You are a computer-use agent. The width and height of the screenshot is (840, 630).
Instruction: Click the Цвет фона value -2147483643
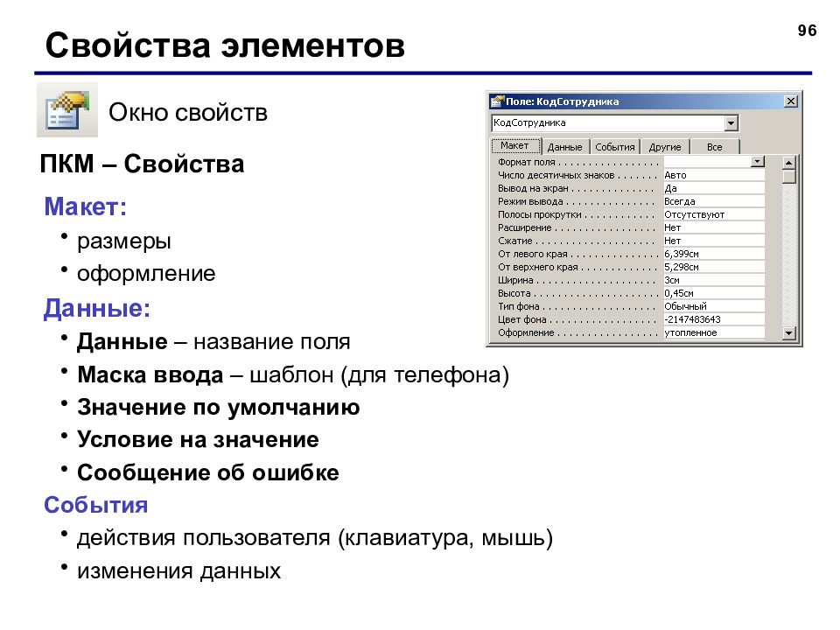(714, 319)
